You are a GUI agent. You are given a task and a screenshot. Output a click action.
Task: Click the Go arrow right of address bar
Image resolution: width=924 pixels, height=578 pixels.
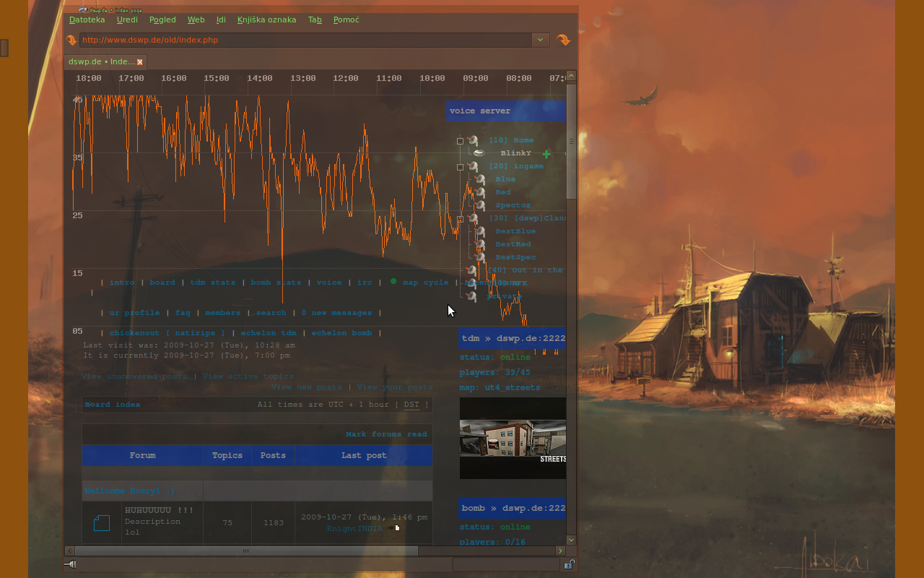pyautogui.click(x=563, y=40)
